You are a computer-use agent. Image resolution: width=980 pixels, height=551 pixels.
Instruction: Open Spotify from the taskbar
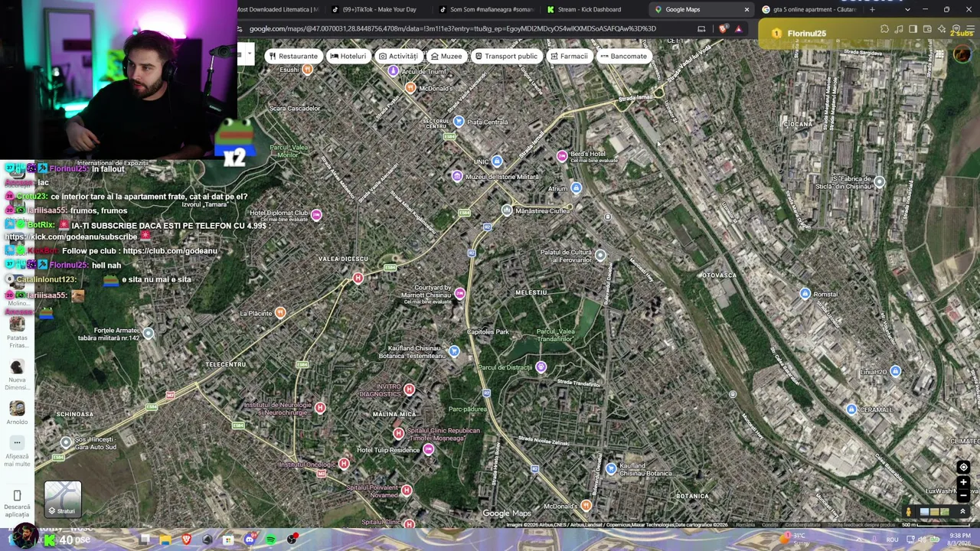pos(270,540)
